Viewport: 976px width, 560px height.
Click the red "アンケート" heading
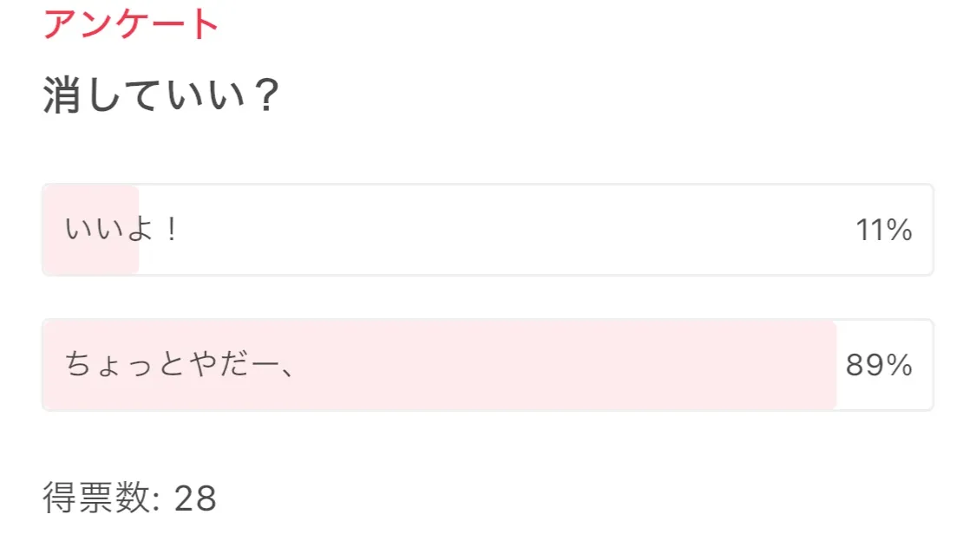click(130, 23)
